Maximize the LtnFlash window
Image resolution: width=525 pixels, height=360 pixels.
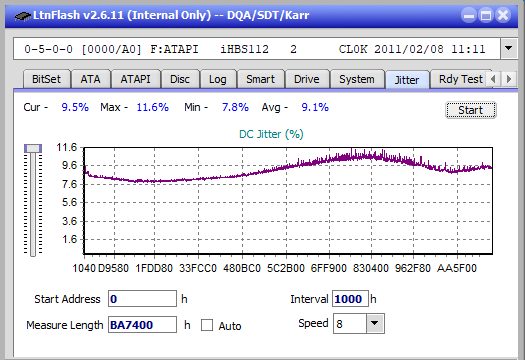[x=486, y=15]
